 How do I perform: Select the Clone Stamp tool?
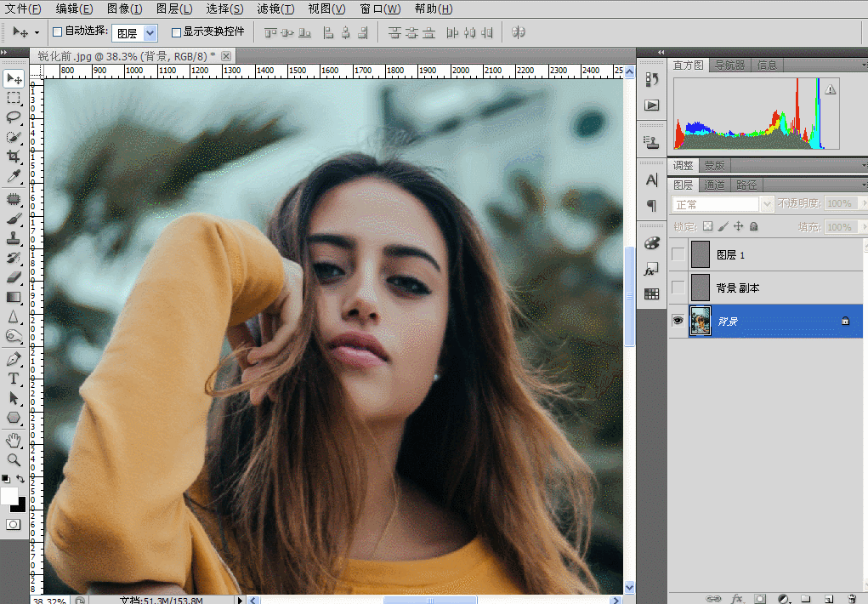click(x=14, y=238)
